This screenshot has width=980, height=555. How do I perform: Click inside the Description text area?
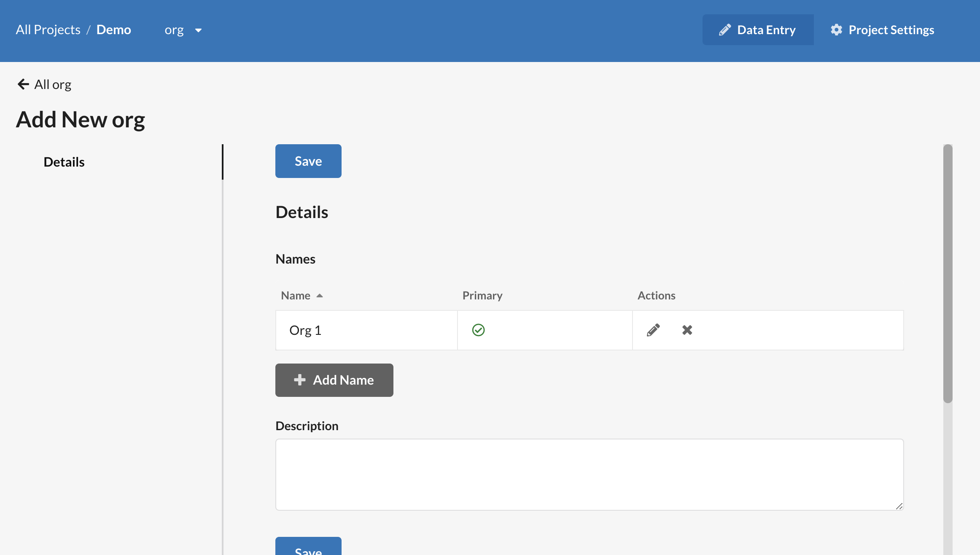(590, 474)
